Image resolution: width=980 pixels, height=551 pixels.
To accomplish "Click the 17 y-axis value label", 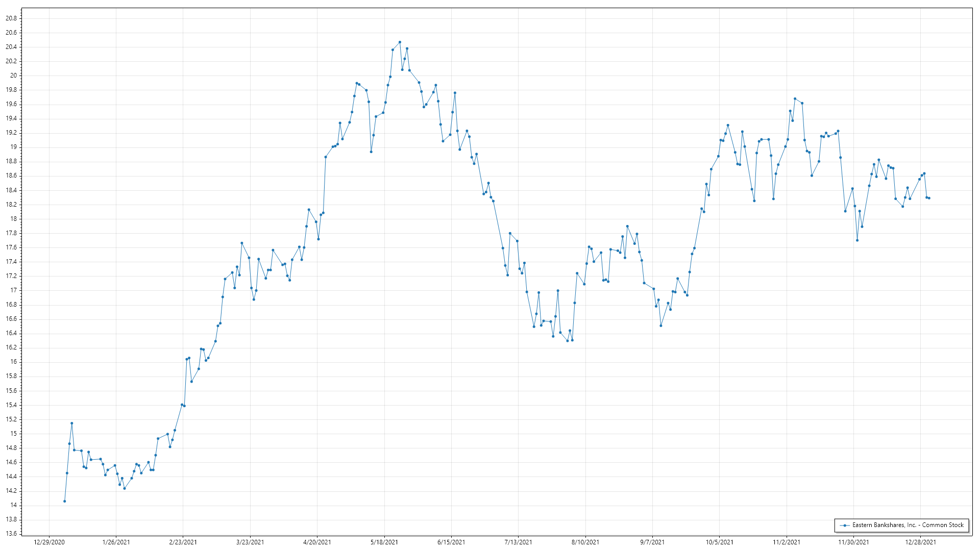I will click(x=14, y=290).
